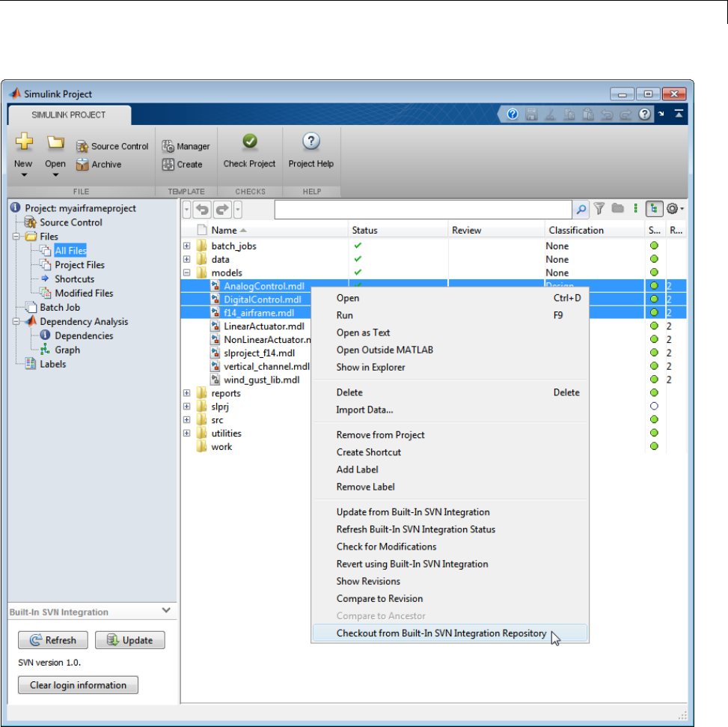Select Shortcuts in the tree

75,279
